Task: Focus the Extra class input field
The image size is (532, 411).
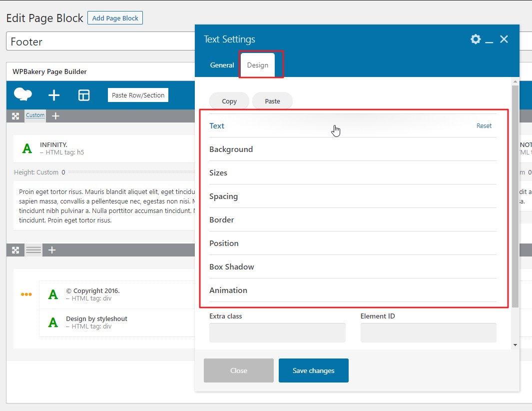Action: (277, 332)
